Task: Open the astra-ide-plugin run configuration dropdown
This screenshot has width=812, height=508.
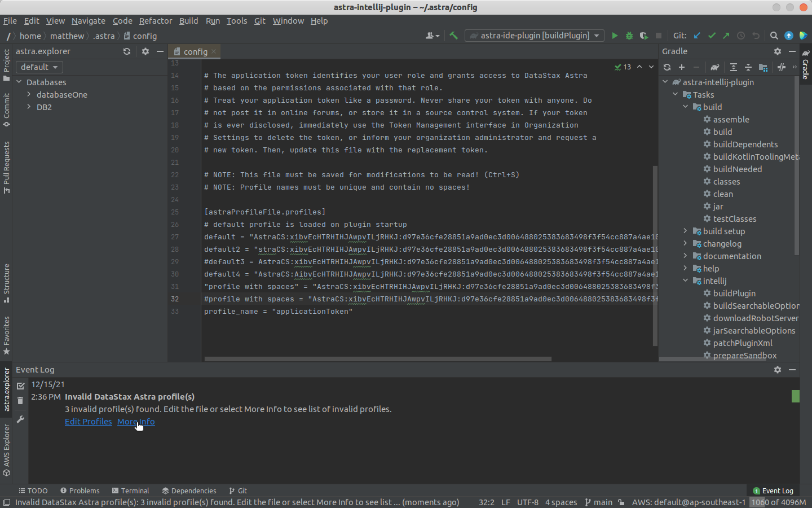Action: [535, 36]
